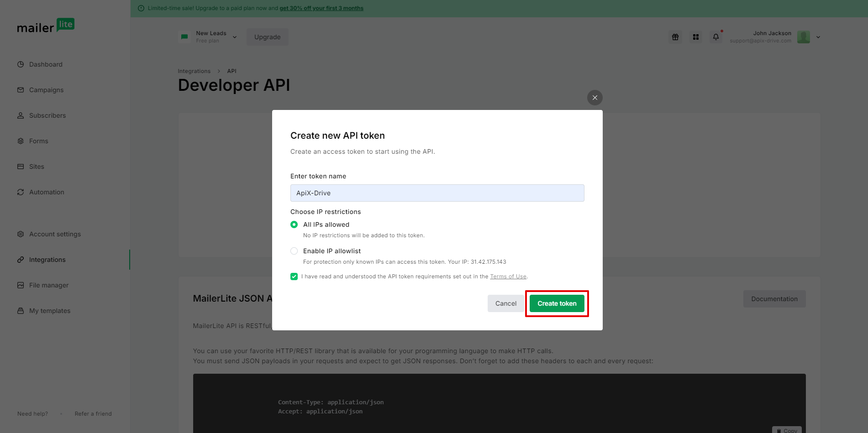This screenshot has height=433, width=868.
Task: Open the notifications bell
Action: 716,37
